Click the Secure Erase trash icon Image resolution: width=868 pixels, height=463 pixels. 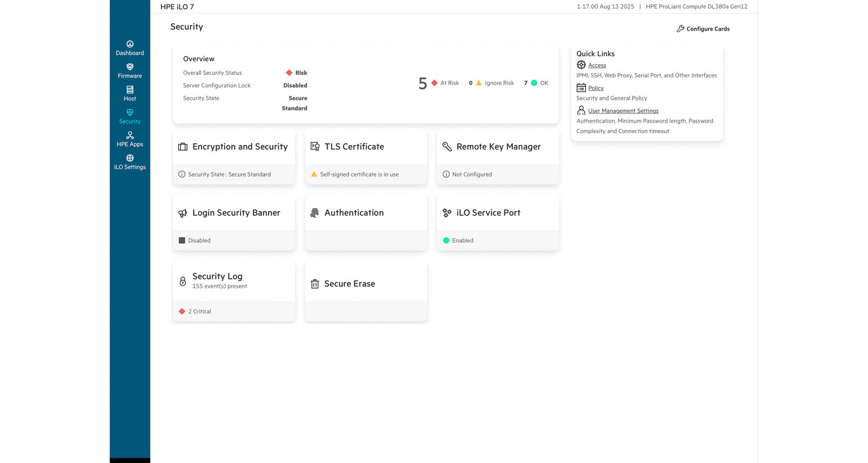click(x=315, y=284)
